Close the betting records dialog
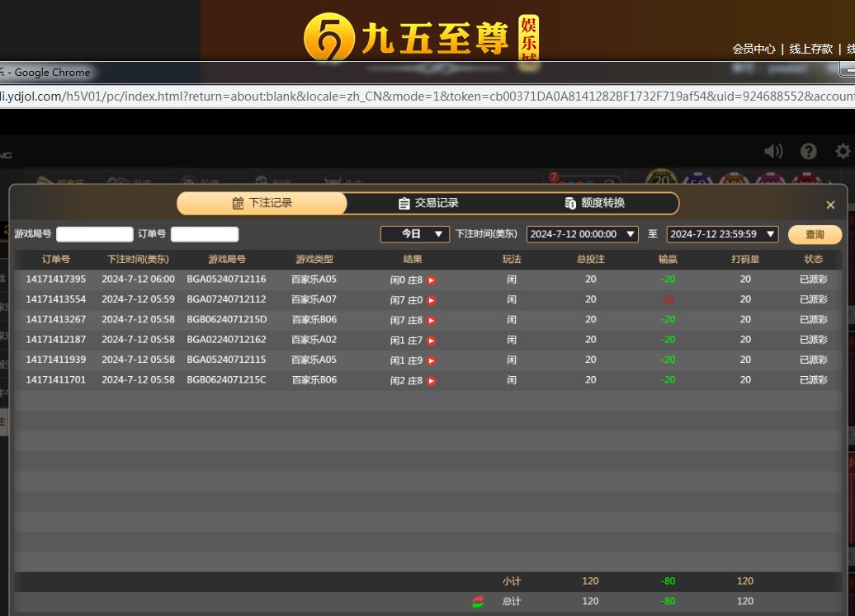 (830, 205)
